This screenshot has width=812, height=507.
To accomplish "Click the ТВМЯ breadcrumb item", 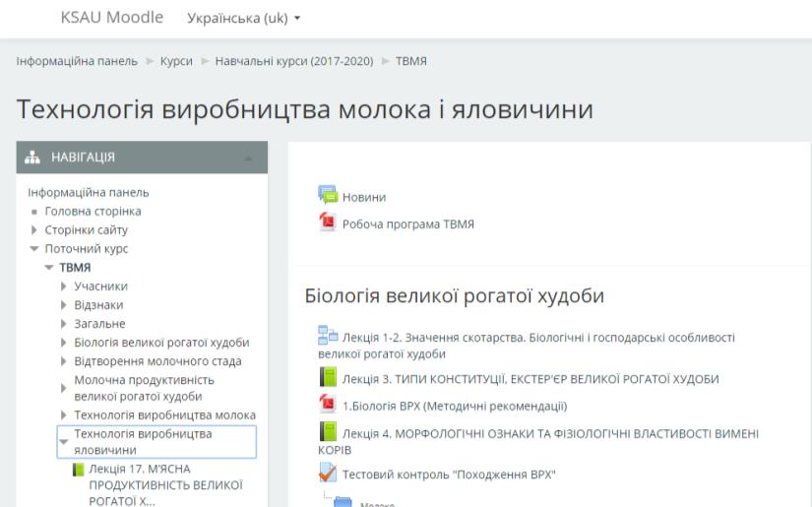I will click(x=411, y=61).
